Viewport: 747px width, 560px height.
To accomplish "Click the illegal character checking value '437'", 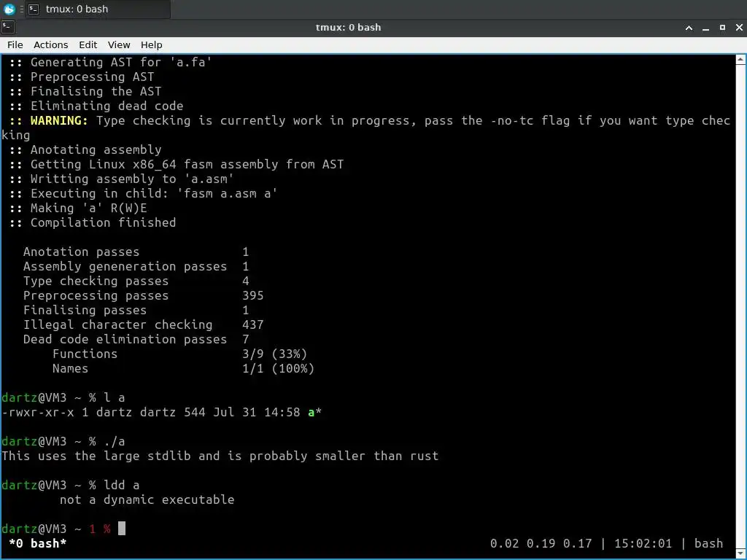I will (x=252, y=324).
